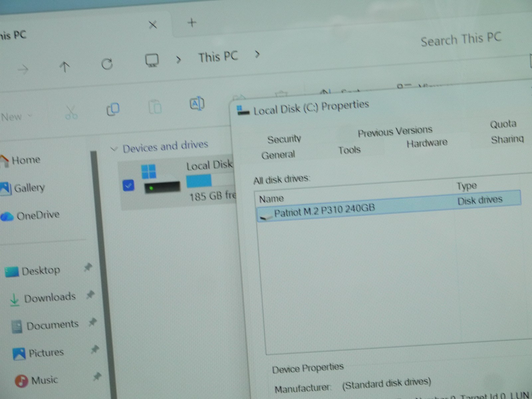The height and width of the screenshot is (399, 532).
Task: Open the Documents folder in sidebar
Action: [x=45, y=326]
